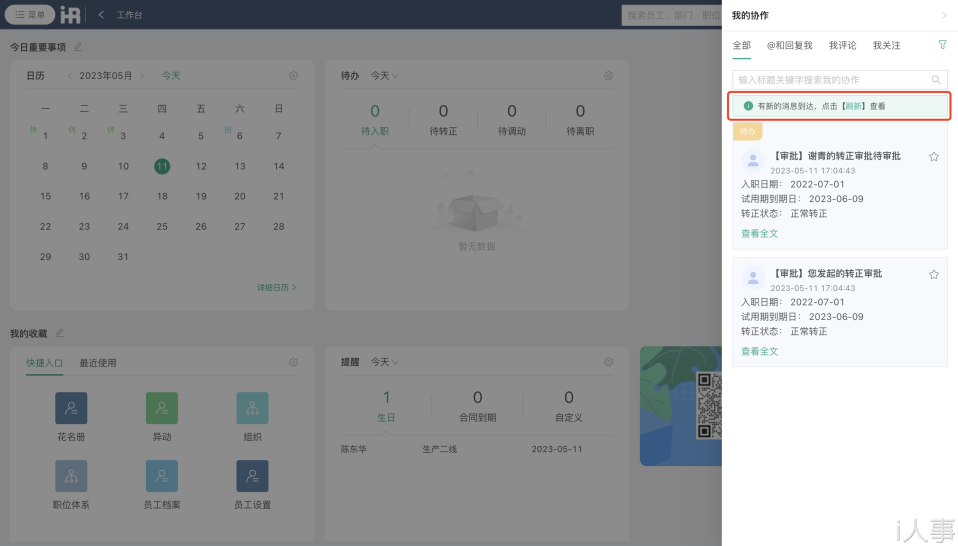958x546 pixels.
Task: Click 陈东华 birthday row
Action: pos(477,449)
